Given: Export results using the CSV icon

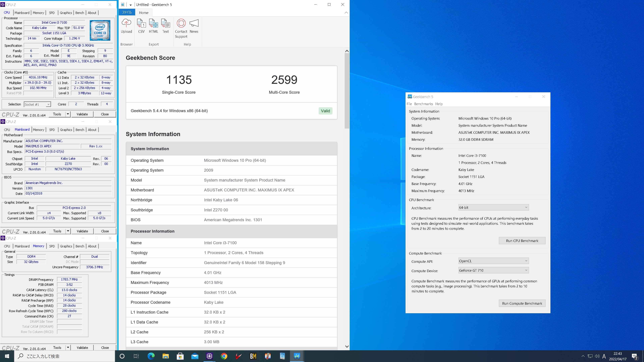Looking at the screenshot, I should click(x=141, y=26).
